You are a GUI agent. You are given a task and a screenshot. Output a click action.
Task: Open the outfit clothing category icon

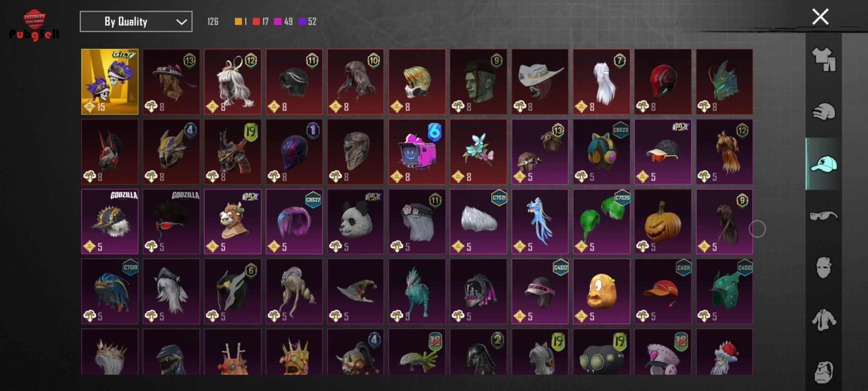tap(824, 59)
